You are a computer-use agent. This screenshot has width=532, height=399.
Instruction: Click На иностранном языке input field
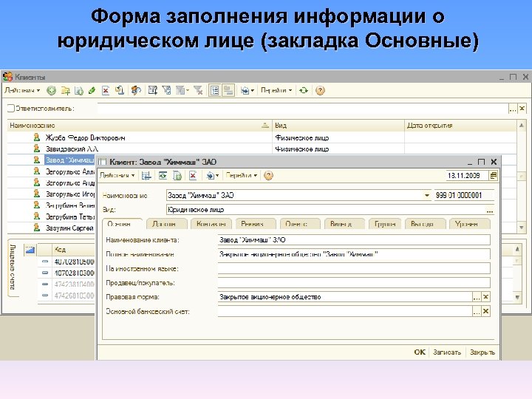[354, 268]
